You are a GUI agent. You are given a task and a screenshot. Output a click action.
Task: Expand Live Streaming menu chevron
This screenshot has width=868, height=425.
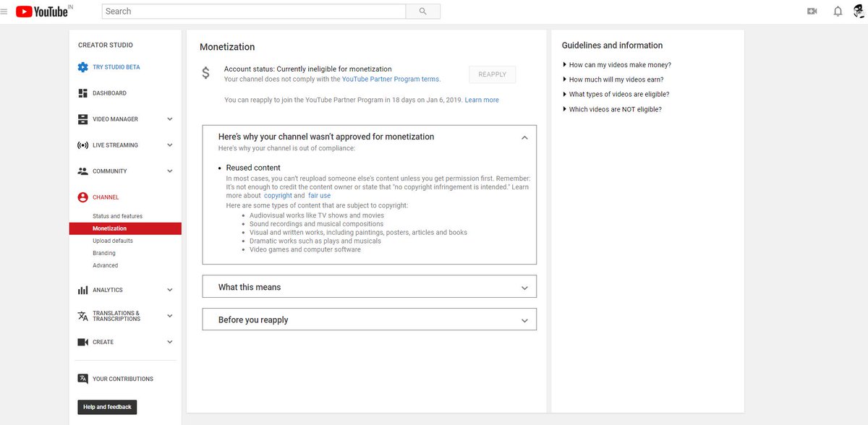170,145
